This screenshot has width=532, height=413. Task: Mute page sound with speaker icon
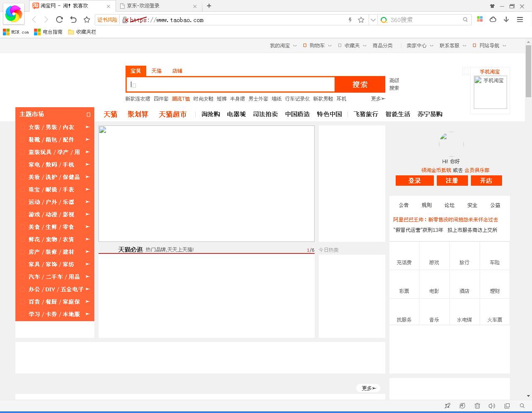coord(492,406)
